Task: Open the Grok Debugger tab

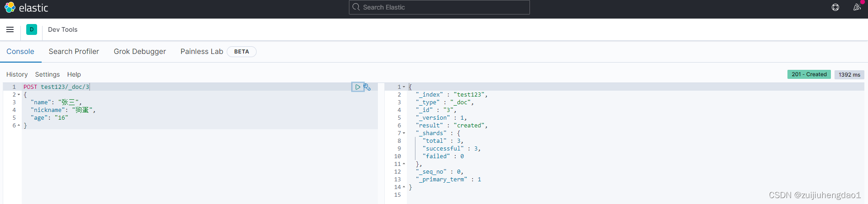Action: click(x=140, y=52)
